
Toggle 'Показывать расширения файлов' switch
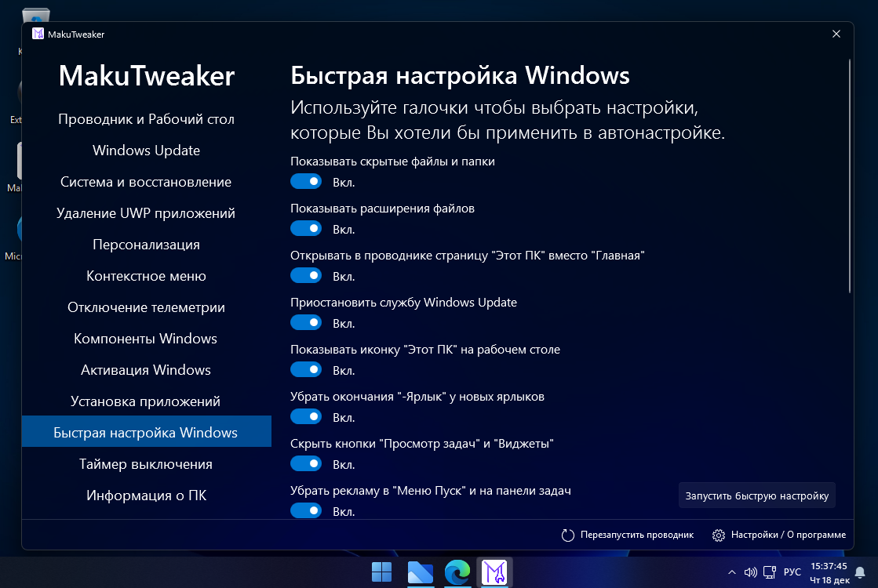tap(306, 228)
